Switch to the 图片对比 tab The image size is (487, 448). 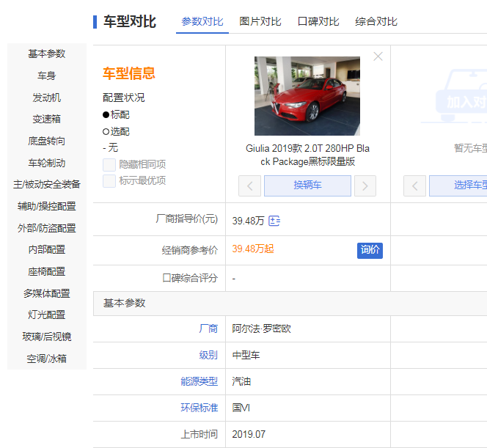260,22
